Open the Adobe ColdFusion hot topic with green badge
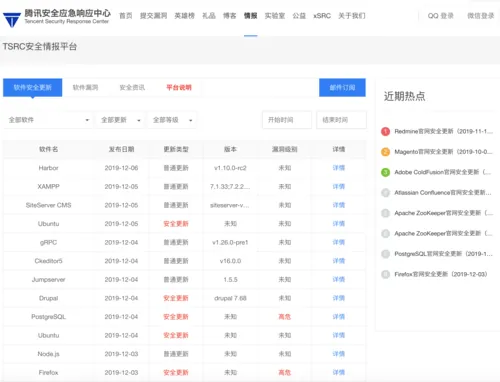 click(x=437, y=172)
